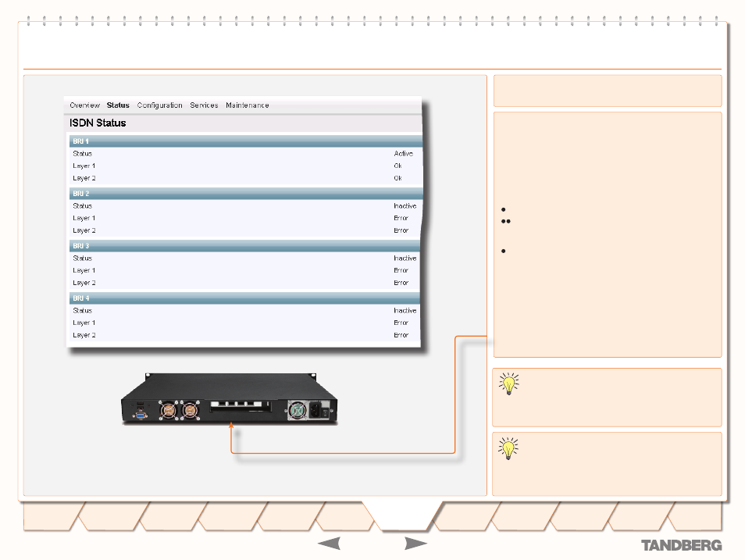Image resolution: width=745 pixels, height=560 pixels.
Task: Select the BRI 1 section header
Action: pyautogui.click(x=246, y=141)
